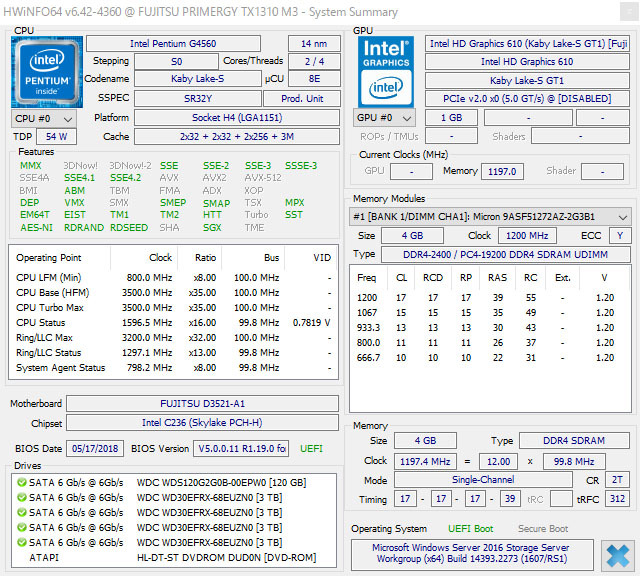Open the GPU #0 selector dropdown

point(384,118)
